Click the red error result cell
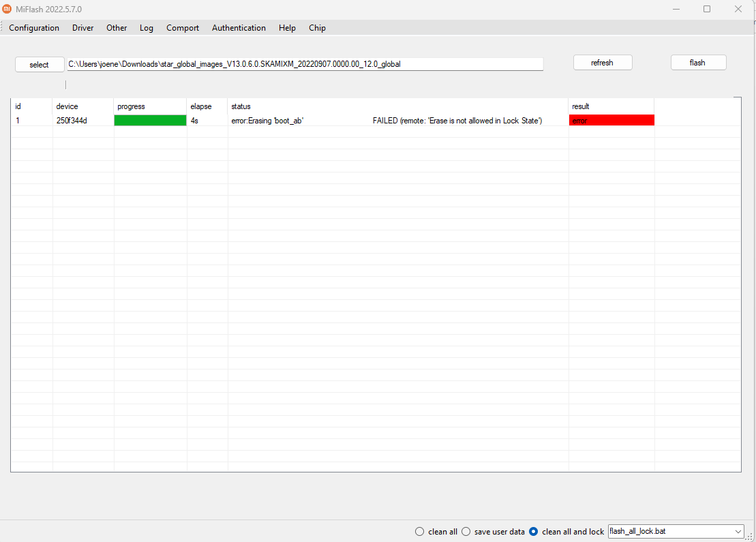The width and height of the screenshot is (756, 542). coord(612,121)
